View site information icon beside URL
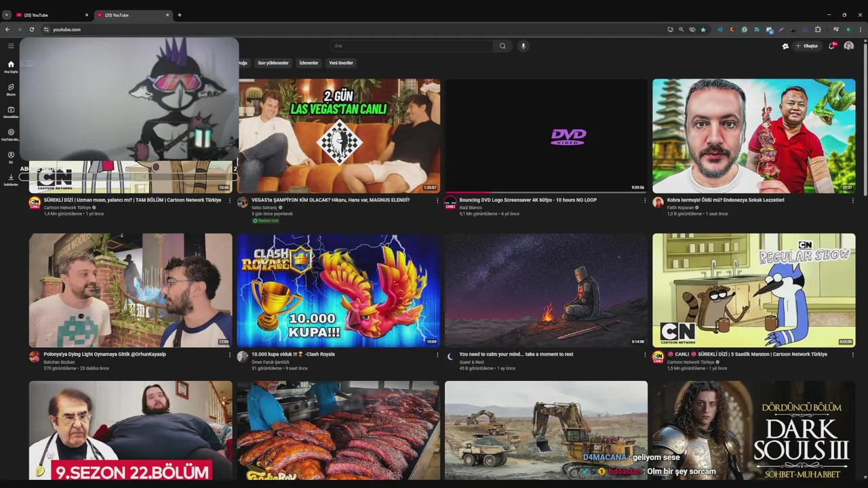The height and width of the screenshot is (488, 868). click(x=46, y=29)
